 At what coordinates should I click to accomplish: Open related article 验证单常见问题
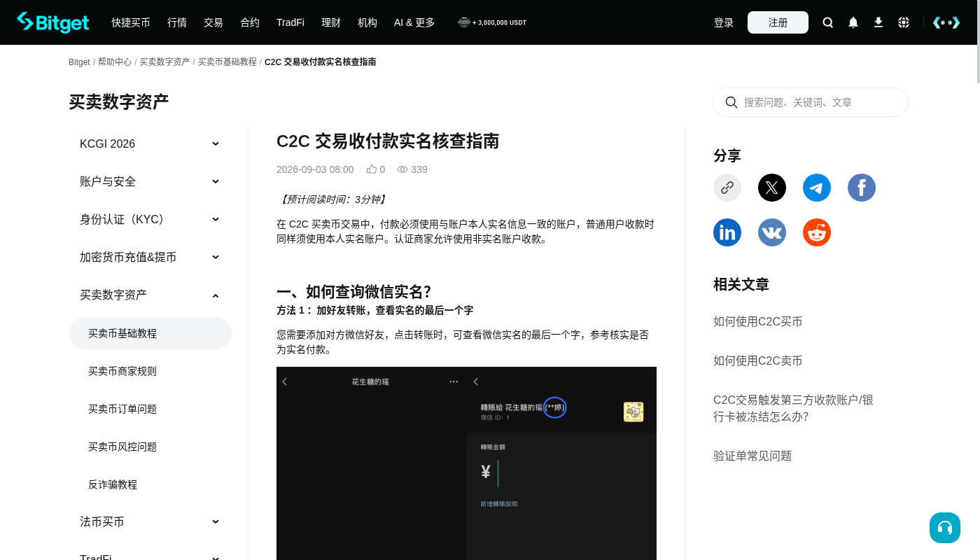pyautogui.click(x=752, y=456)
